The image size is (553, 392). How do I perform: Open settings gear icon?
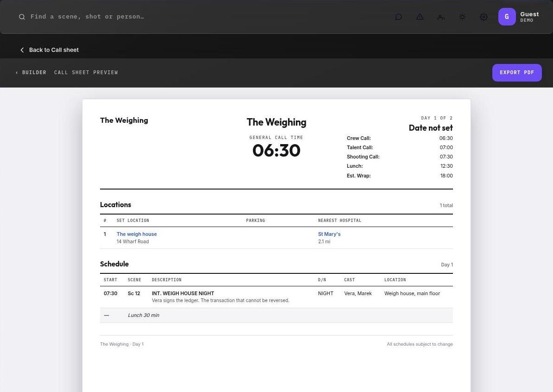point(484,17)
